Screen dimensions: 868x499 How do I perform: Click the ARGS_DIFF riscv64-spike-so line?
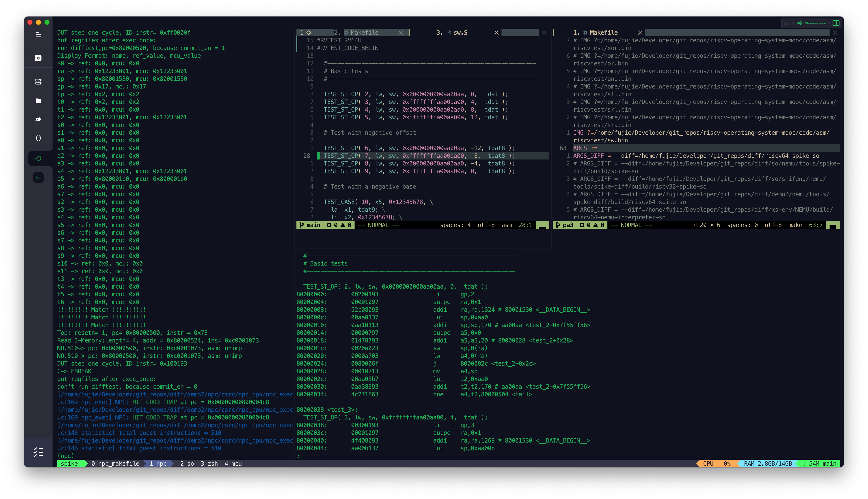click(x=696, y=156)
